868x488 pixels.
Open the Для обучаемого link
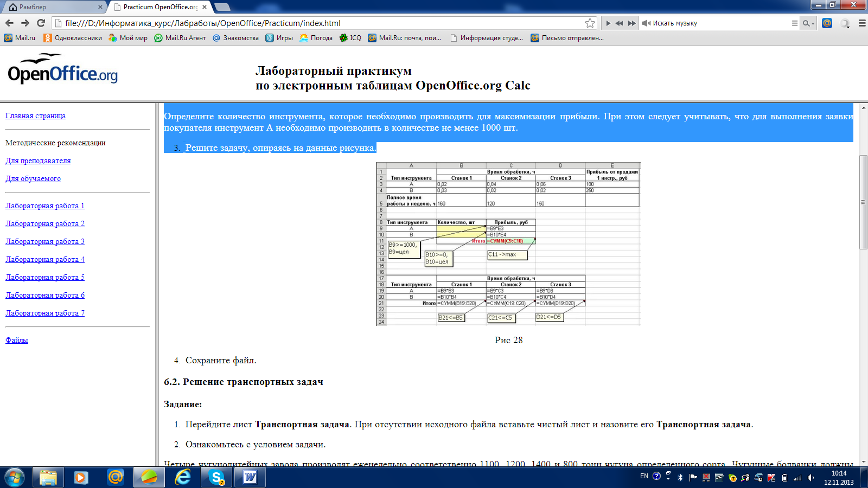(33, 178)
